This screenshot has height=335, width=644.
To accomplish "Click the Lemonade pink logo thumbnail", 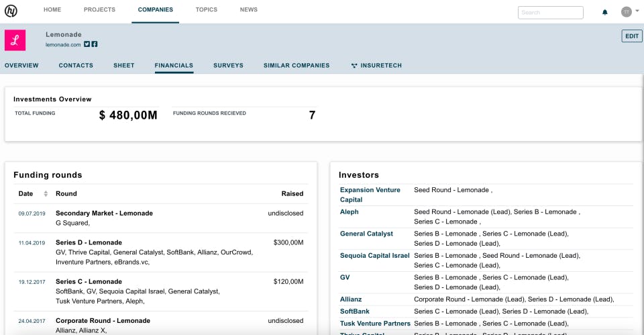I will tap(15, 40).
